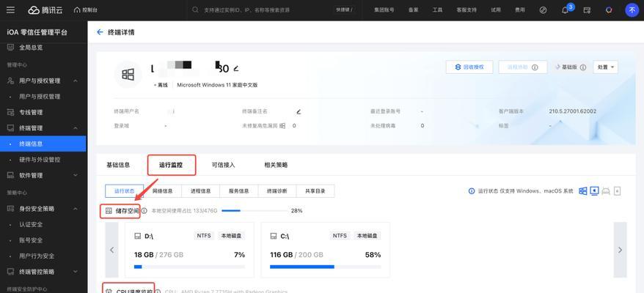Screen dimensions: 644x293
Task: Click the mobile device icon at right
Action: click(618, 191)
